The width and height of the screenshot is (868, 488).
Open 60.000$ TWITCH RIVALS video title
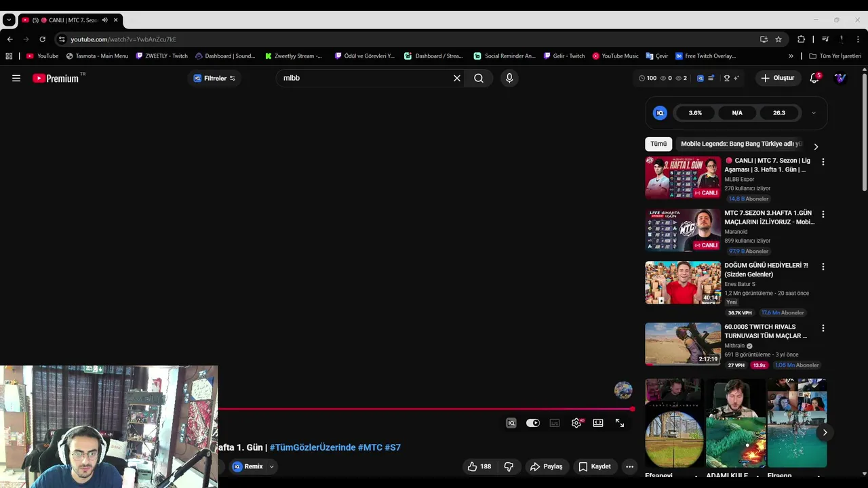click(x=766, y=331)
